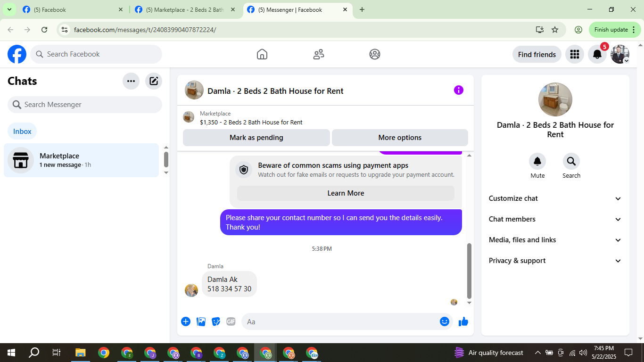Open Chrome tab search dropdown arrow
This screenshot has height=362, width=644.
(x=9, y=9)
